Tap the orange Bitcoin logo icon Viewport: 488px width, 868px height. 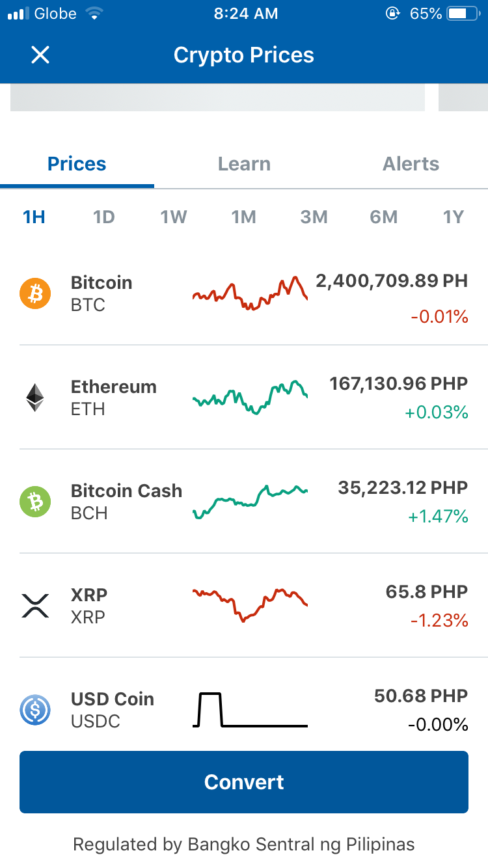(35, 293)
